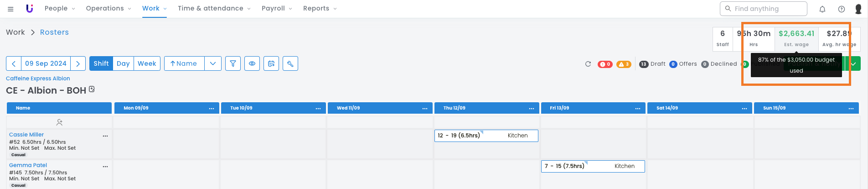Open the Time & attendance menu
The image size is (868, 189).
pos(214,8)
